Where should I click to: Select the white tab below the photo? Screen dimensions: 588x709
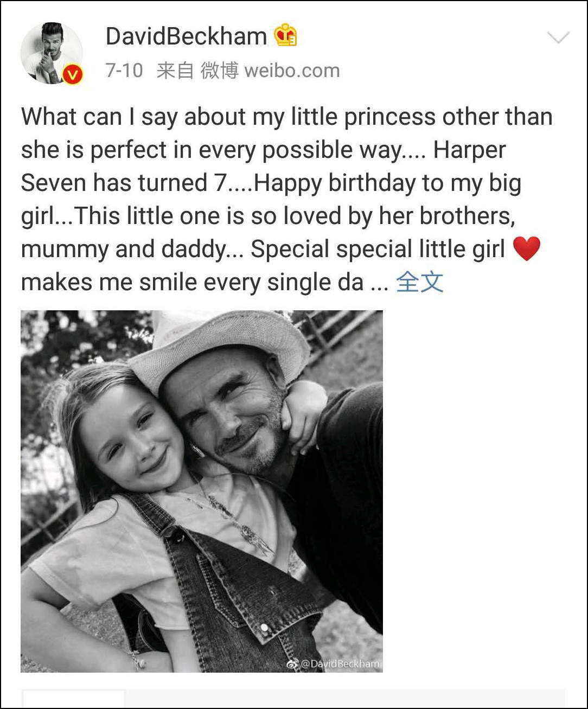click(x=74, y=699)
